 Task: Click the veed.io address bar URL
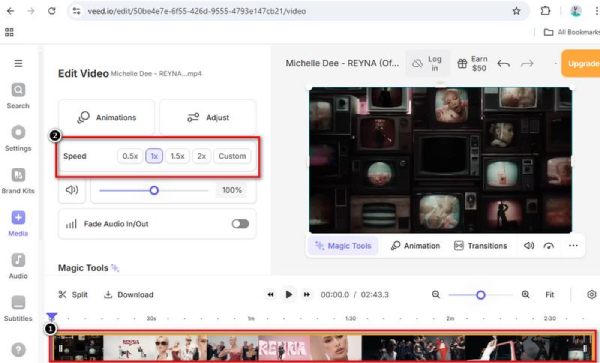coord(197,11)
